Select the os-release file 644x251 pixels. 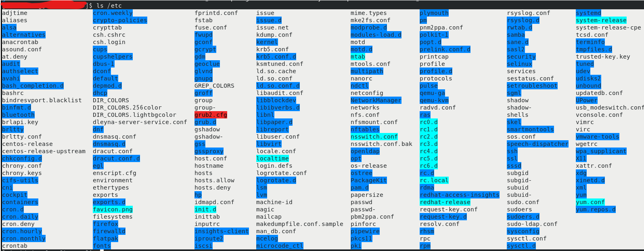(x=369, y=166)
